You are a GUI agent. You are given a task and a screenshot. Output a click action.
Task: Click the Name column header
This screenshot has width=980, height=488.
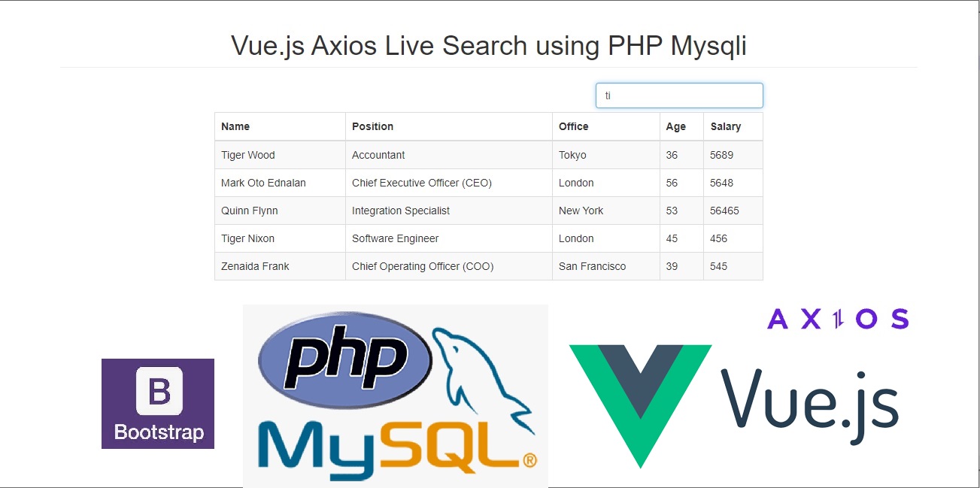(x=280, y=126)
